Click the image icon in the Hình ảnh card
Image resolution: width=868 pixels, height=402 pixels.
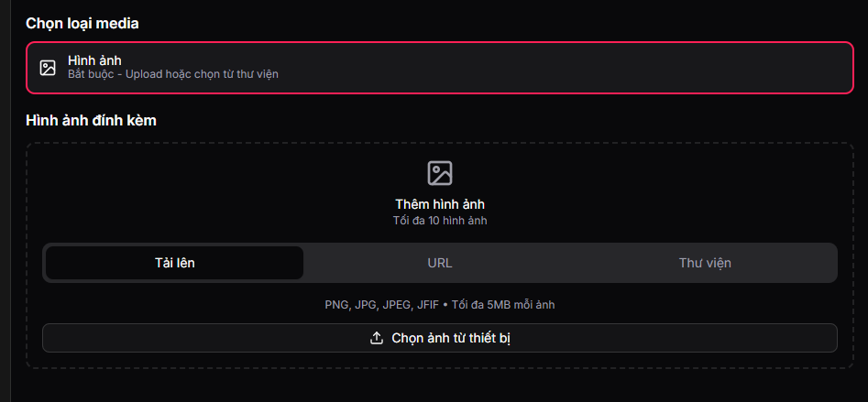(x=48, y=67)
